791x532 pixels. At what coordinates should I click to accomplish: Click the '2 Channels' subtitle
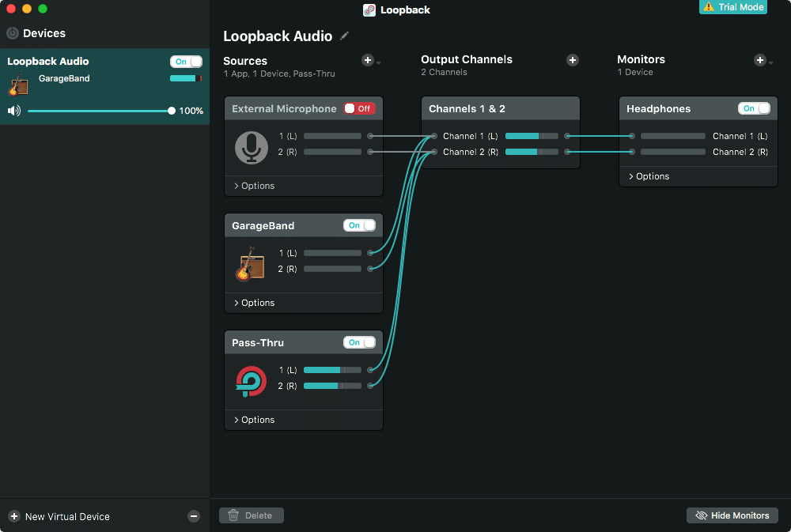(444, 72)
